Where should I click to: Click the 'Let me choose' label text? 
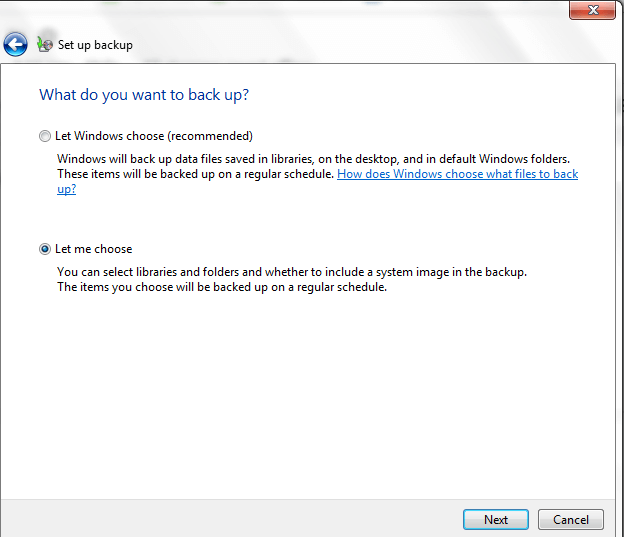(94, 249)
